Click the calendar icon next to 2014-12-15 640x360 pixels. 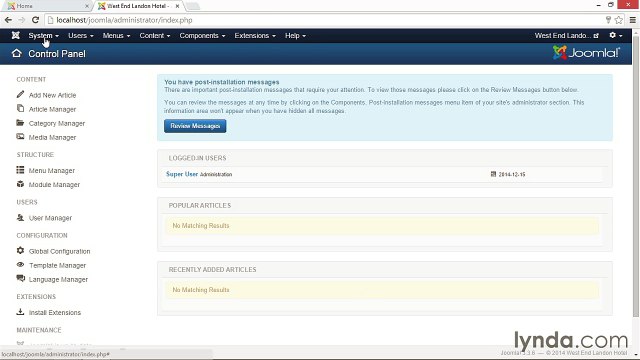pos(493,174)
